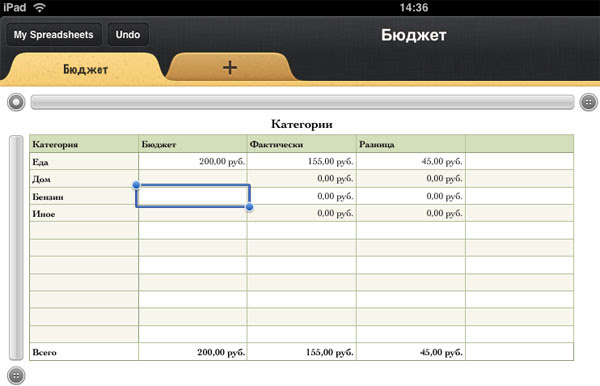Select Фактически 0,00 руб. in Бензин row
The width and height of the screenshot is (600, 386).
[302, 196]
